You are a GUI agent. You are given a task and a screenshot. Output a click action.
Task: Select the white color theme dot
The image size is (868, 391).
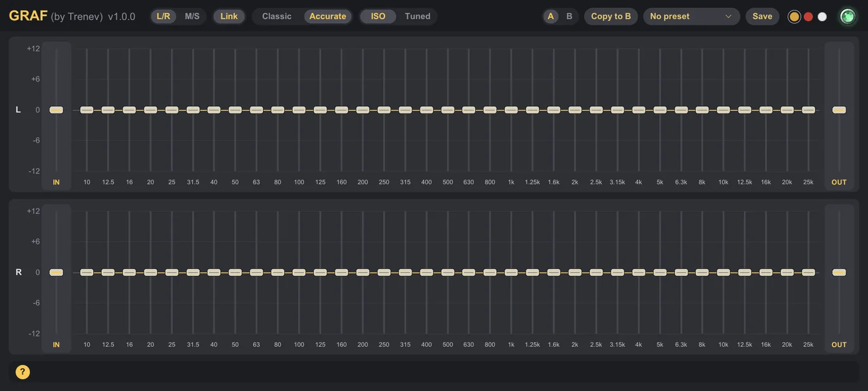pos(822,17)
